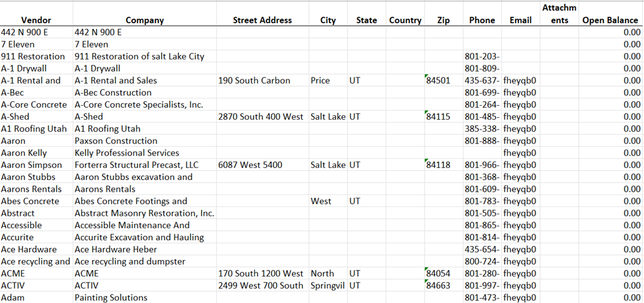
Task: Select vendor cell Aaron Stubbs
Action: 36,177
